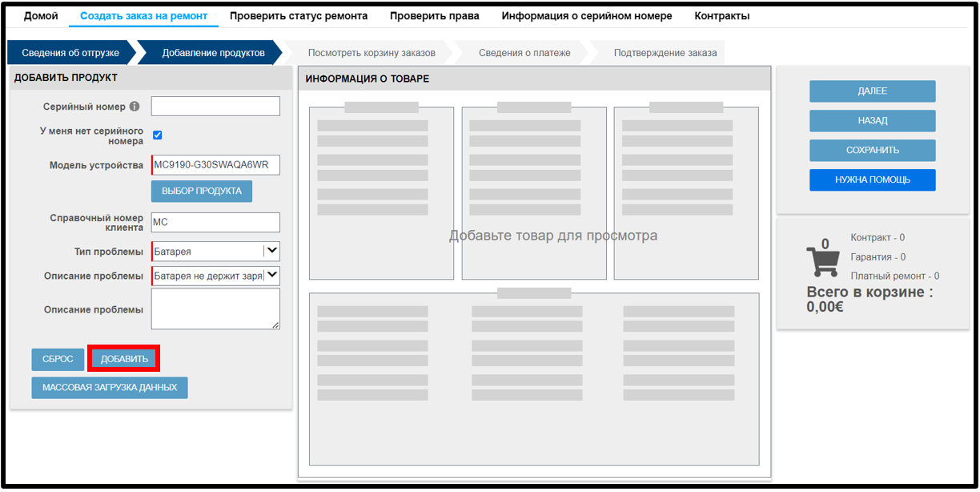The height and width of the screenshot is (492, 980).
Task: Go to 'Посмотреть корзину заказов' step
Action: click(x=372, y=53)
